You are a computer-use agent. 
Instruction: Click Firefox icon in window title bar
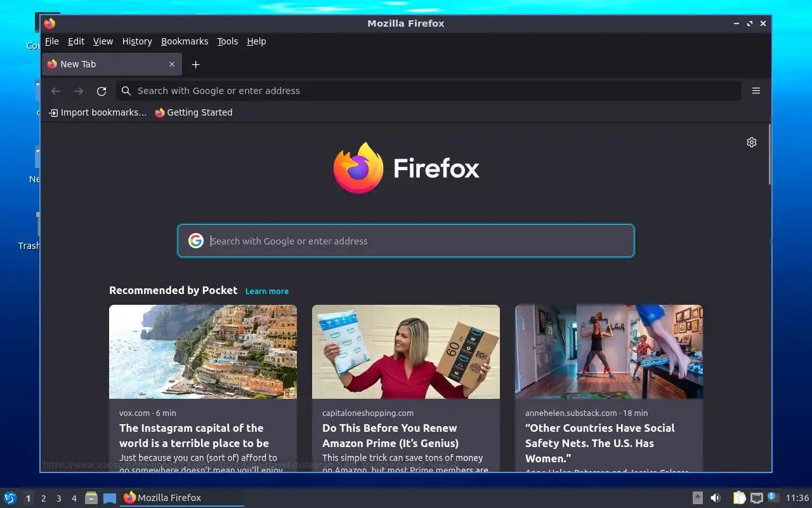click(49, 23)
